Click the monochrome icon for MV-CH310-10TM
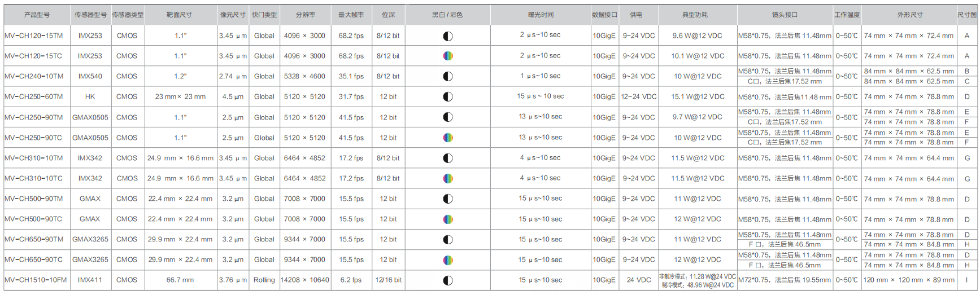Screen dimensions: 980x295 point(448,158)
